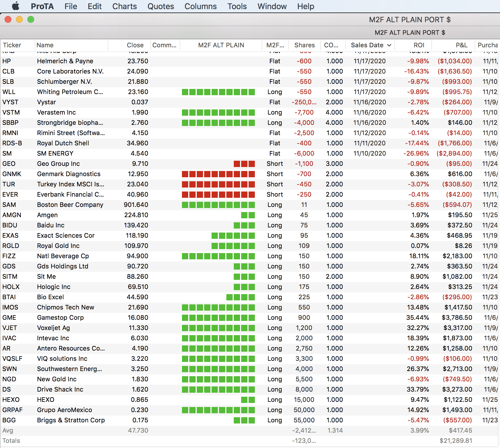Open the Apple menu
500x448 pixels.
click(16, 6)
